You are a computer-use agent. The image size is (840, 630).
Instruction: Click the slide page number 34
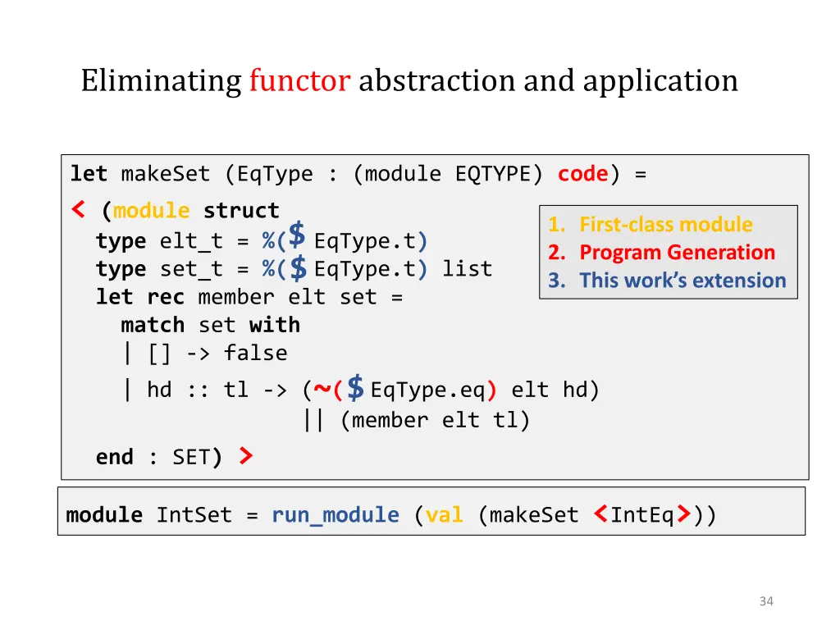click(x=766, y=601)
